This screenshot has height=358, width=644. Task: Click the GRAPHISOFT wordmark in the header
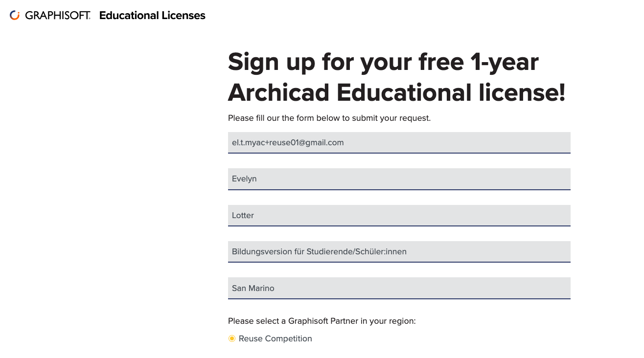coord(57,16)
